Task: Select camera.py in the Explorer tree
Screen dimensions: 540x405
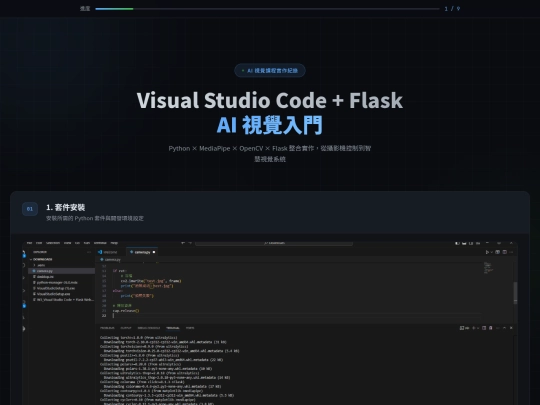Action: coord(61,271)
